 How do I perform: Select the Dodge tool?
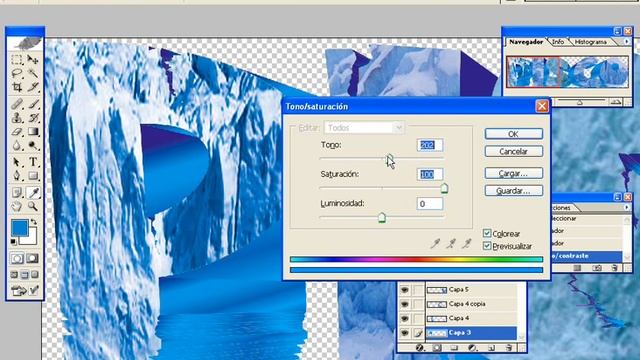point(33,145)
